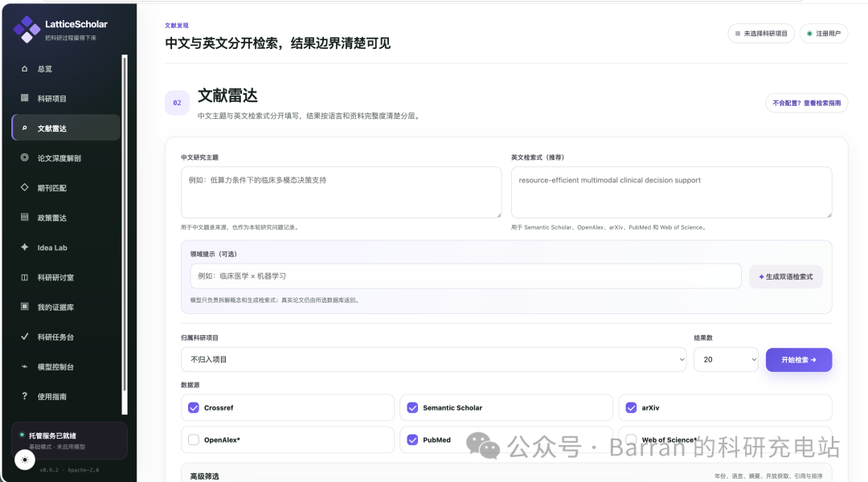This screenshot has height=482, width=868.
Task: Open the 模型控制台 menu item
Action: 66,367
